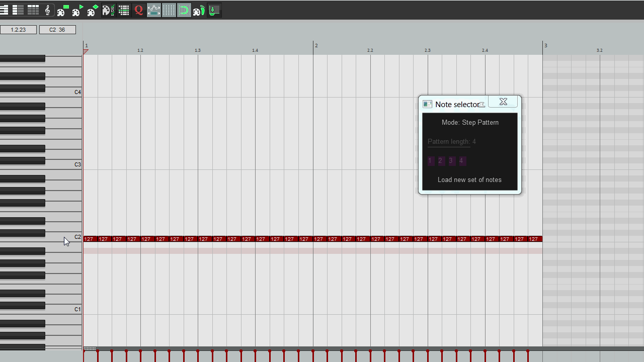Click the pin icon on Note selector title
Screen dimensions: 644x362
tap(481, 105)
